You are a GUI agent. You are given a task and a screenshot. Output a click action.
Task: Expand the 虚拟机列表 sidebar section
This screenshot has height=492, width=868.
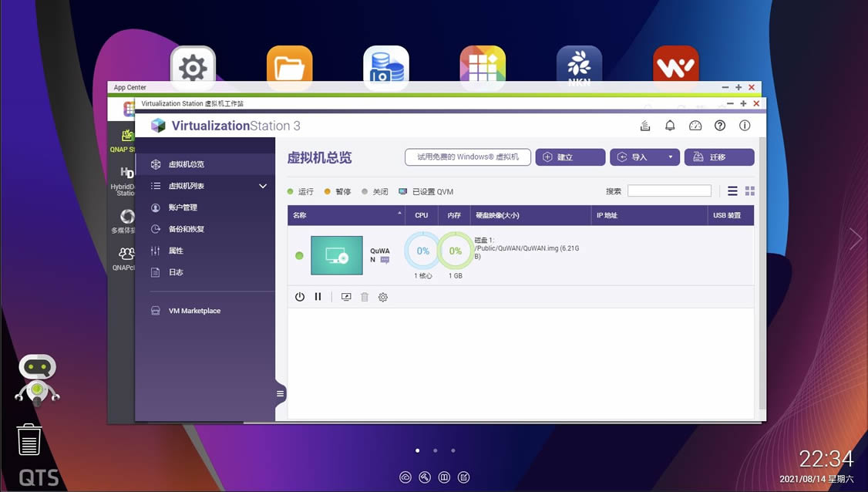click(x=263, y=186)
